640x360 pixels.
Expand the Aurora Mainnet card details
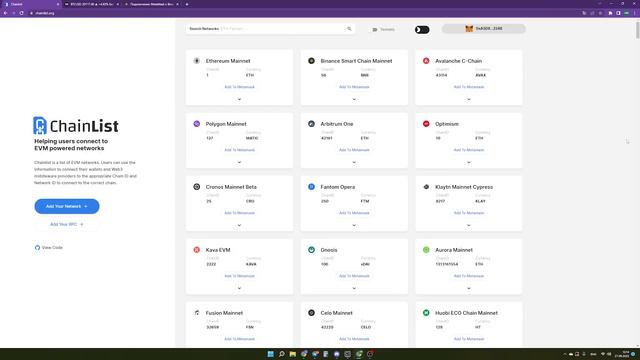point(469,288)
